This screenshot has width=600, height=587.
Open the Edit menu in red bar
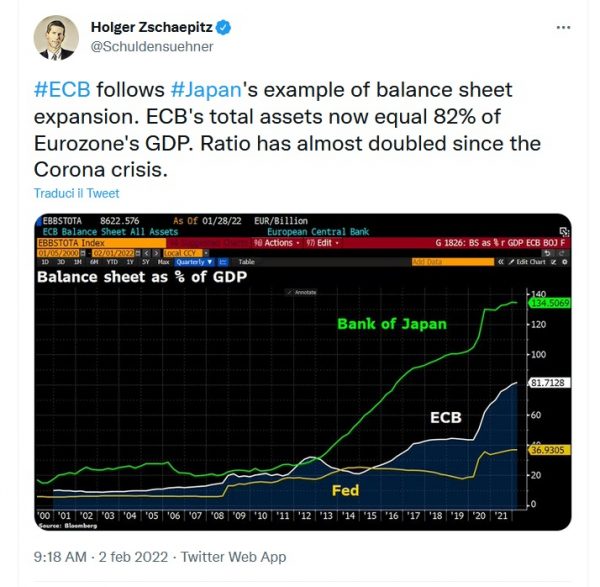(322, 243)
